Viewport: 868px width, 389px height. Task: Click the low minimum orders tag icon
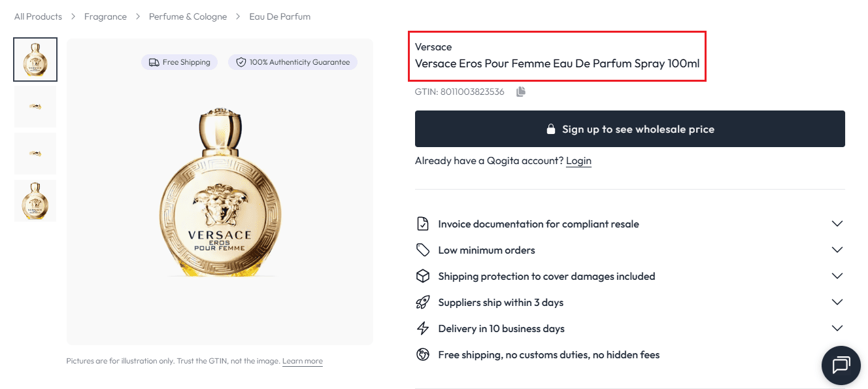[x=423, y=250]
